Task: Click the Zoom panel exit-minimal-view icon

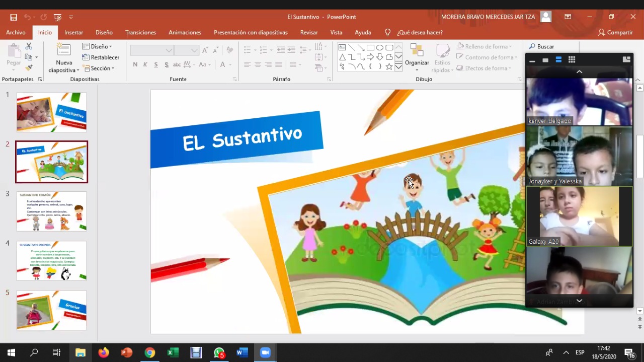Action: point(626,59)
